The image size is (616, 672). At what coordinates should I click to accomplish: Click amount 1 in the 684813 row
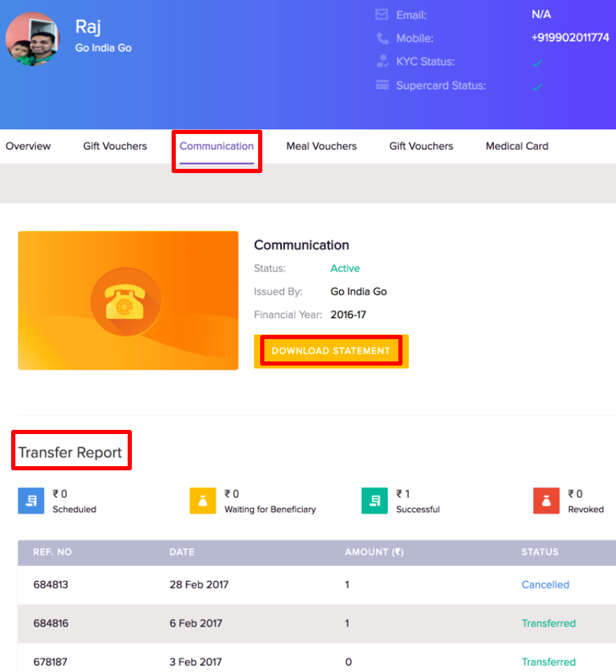click(x=347, y=585)
